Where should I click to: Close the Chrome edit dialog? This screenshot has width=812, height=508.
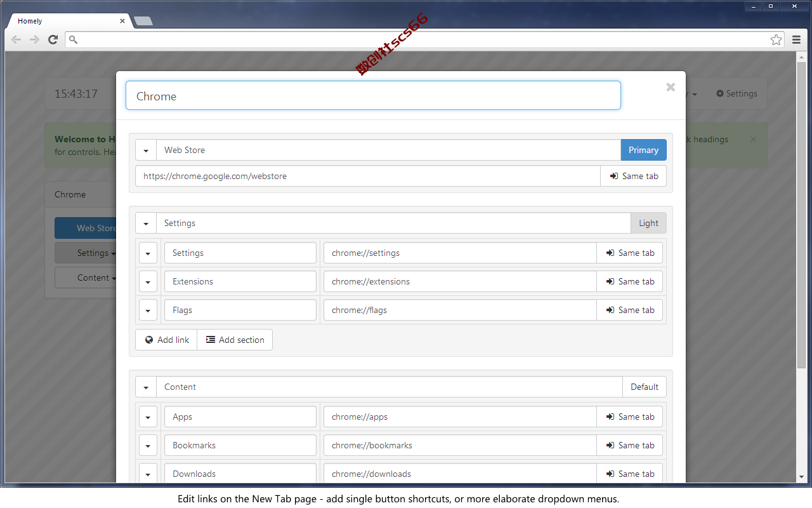coord(671,88)
